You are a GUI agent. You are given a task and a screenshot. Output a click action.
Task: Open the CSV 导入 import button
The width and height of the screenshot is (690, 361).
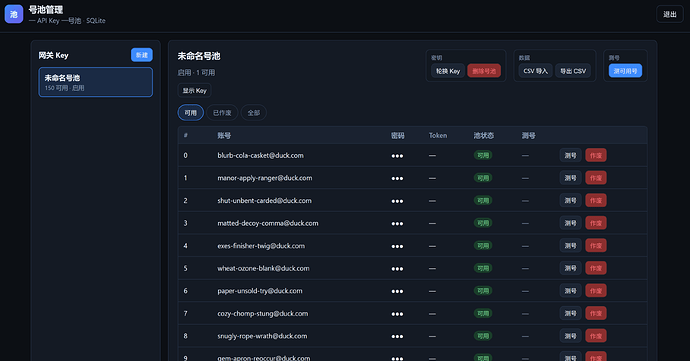[536, 71]
